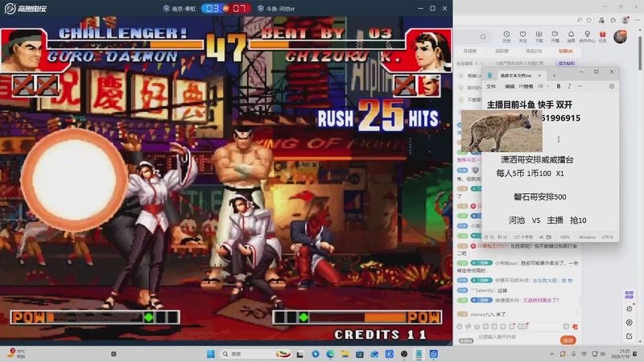Click the text 潇洒哥安排威威擂台 in Notepad
The height and width of the screenshot is (362, 644).
point(537,159)
